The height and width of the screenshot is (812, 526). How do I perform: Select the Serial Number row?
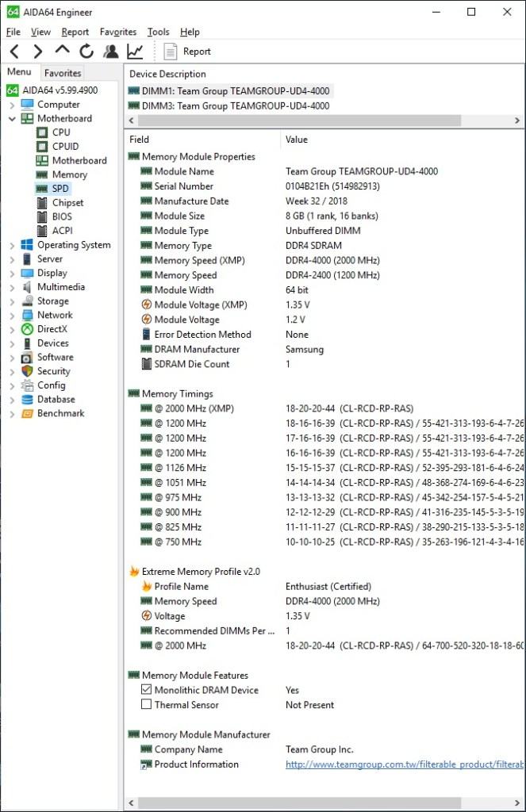coord(326,186)
